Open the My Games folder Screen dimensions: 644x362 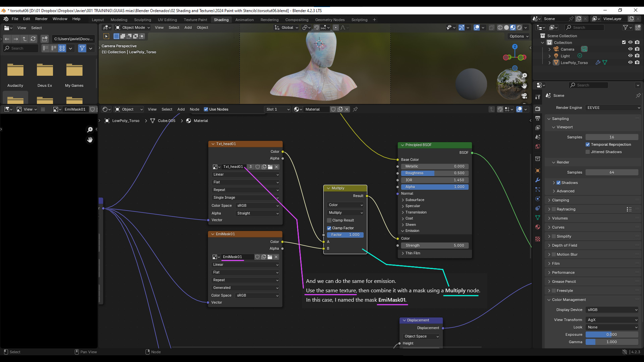[x=74, y=75]
